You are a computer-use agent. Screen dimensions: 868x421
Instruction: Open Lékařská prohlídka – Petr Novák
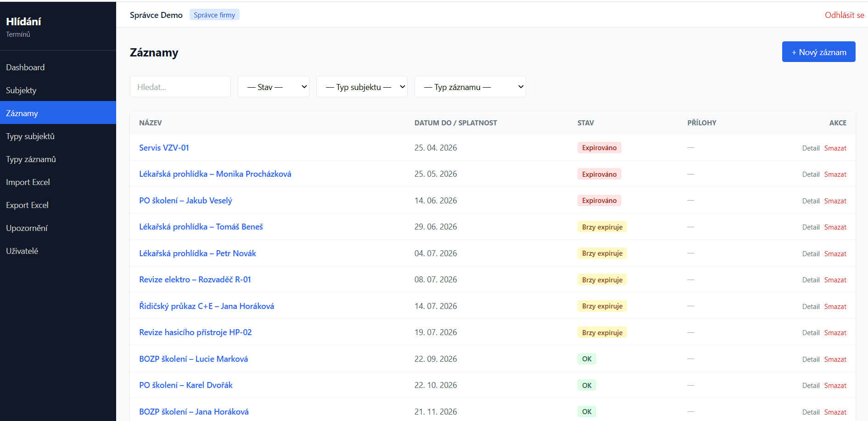[197, 253]
